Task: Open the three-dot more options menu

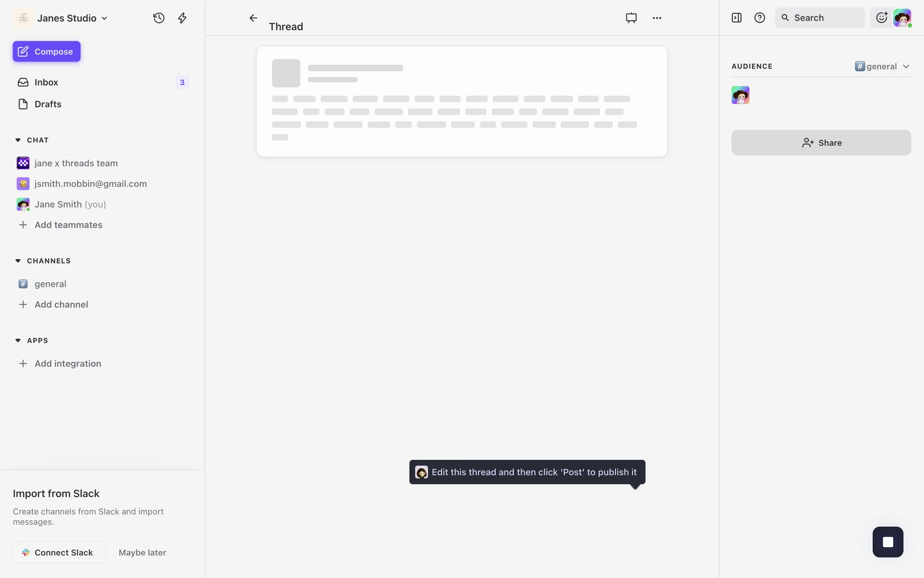Action: (x=657, y=18)
